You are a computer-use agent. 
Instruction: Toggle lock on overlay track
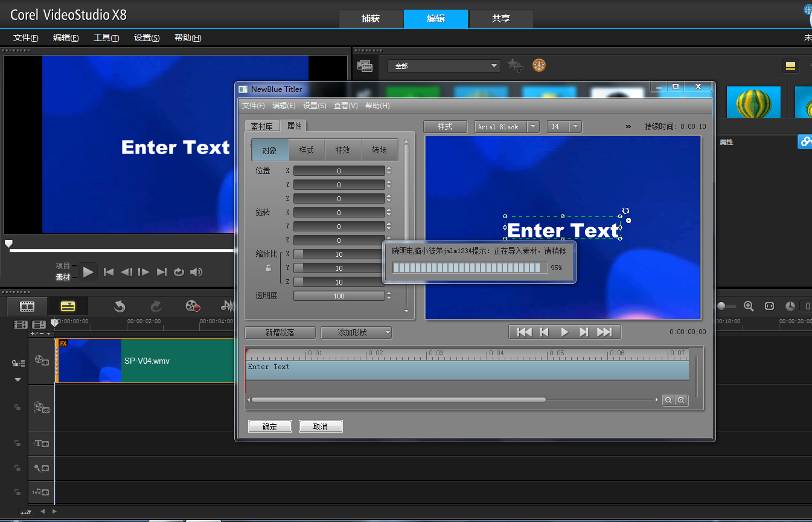(x=18, y=408)
